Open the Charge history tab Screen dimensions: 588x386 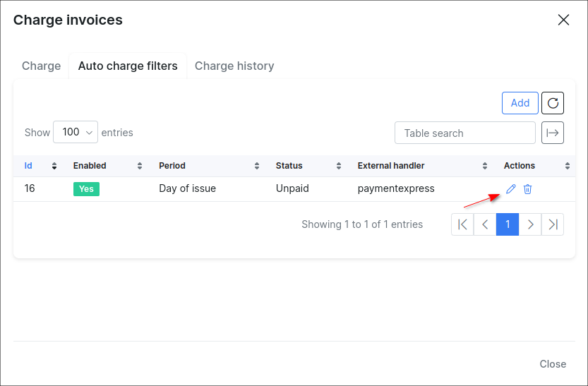(x=234, y=66)
